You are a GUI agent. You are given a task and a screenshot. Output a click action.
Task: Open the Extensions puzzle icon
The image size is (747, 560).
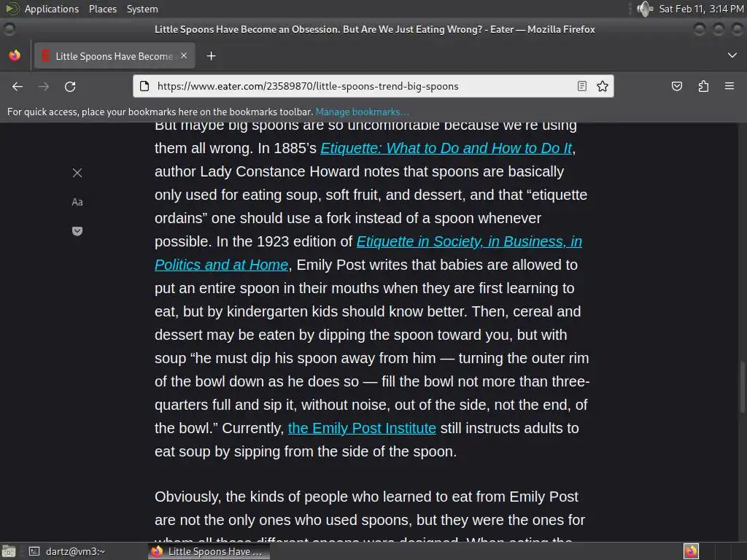click(703, 86)
